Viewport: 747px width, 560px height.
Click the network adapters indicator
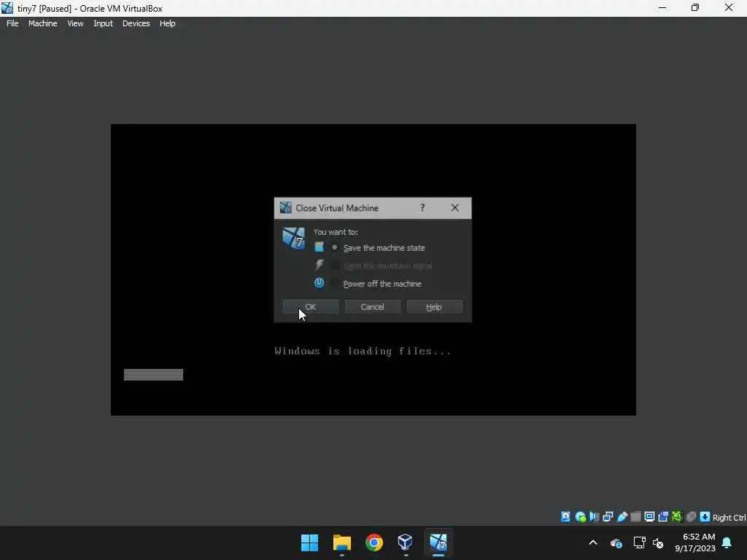point(608,517)
